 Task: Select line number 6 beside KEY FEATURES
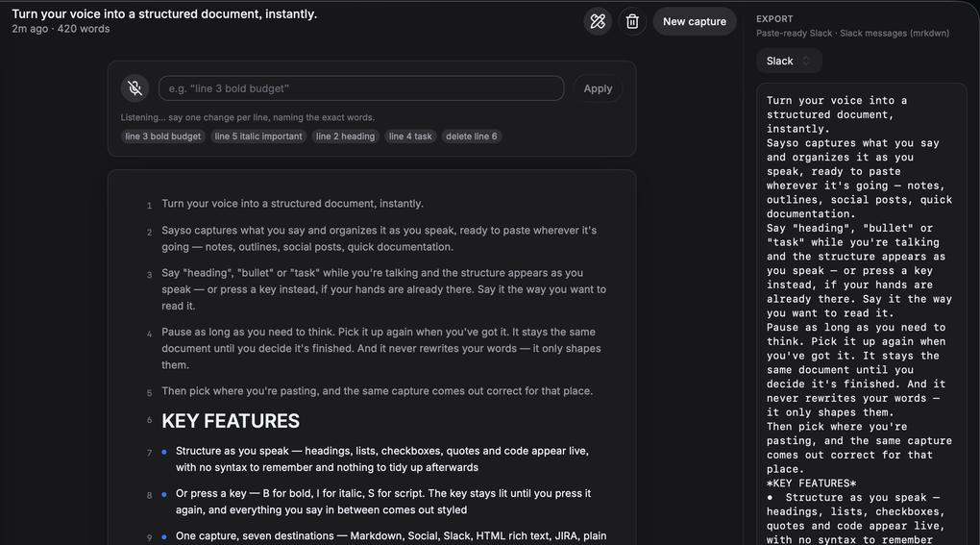coord(149,420)
